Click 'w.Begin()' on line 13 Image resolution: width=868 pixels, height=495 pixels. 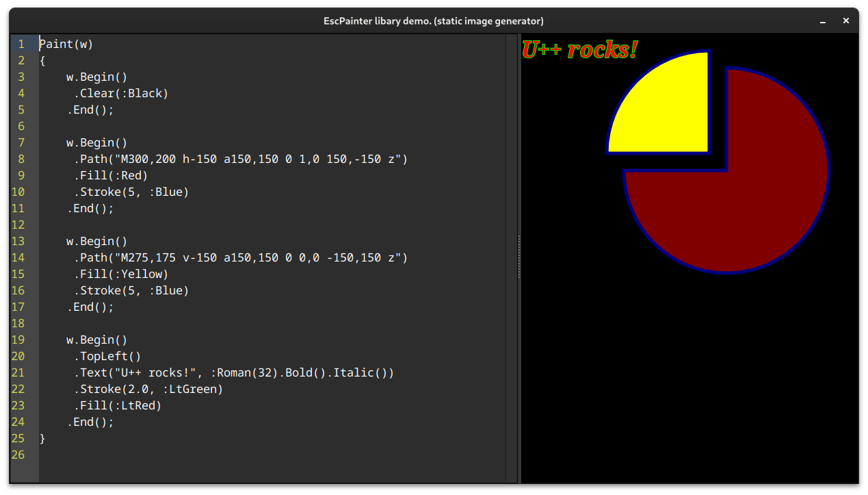(x=97, y=241)
